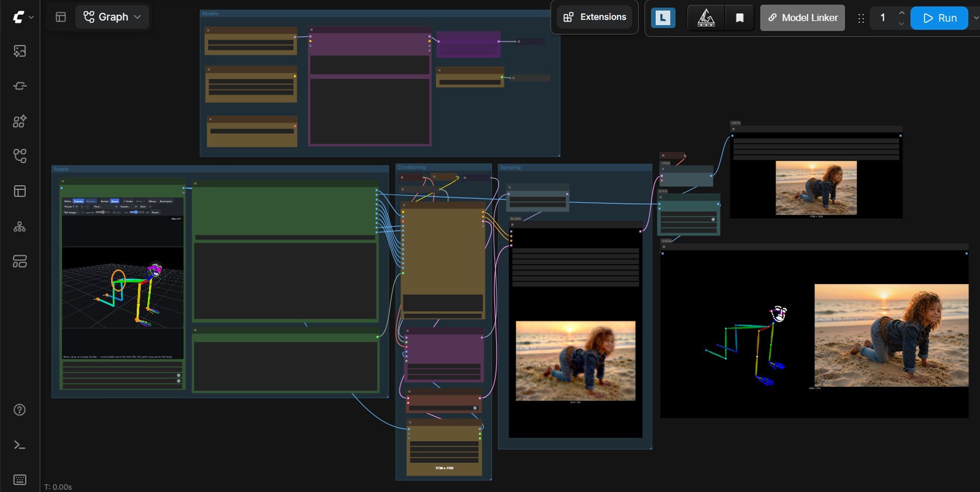Image resolution: width=980 pixels, height=492 pixels.
Task: Open the templates layout sidebar icon
Action: 19,191
